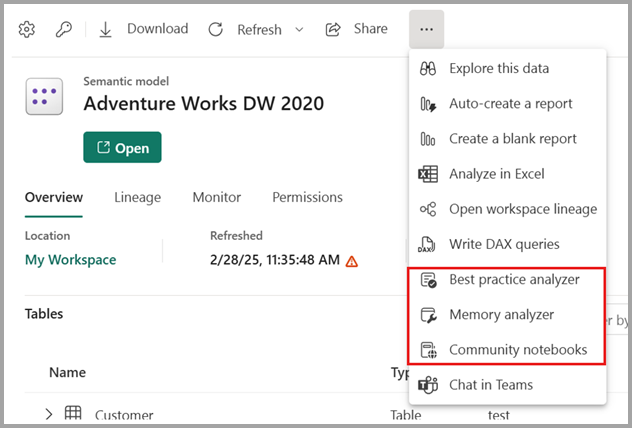Switch to the Lineage tab

[137, 197]
